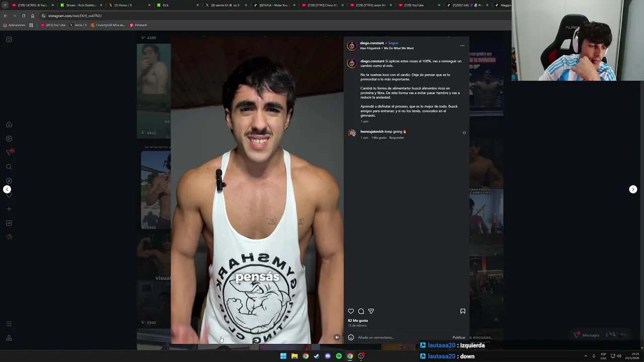Save the reel with bookmark icon
The width and height of the screenshot is (644, 362).
click(463, 311)
